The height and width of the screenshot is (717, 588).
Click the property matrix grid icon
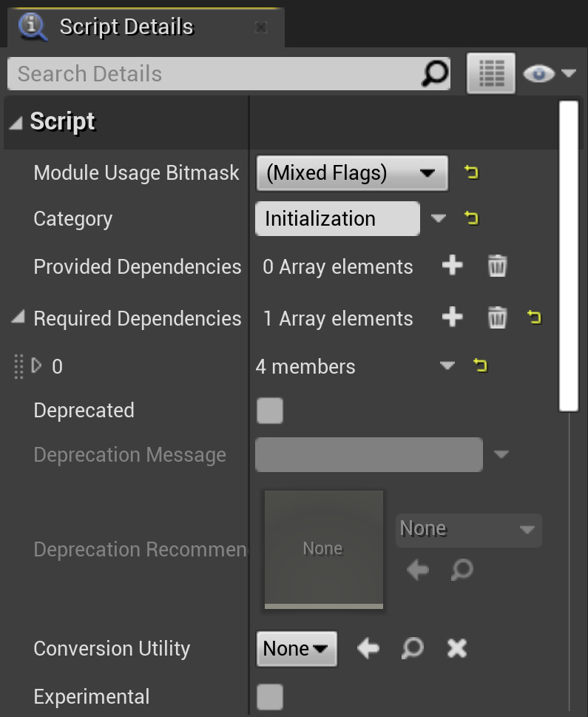(x=490, y=73)
